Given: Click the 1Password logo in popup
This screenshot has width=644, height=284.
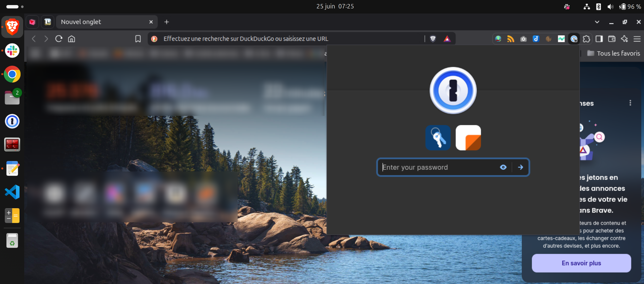Looking at the screenshot, I should (x=453, y=90).
